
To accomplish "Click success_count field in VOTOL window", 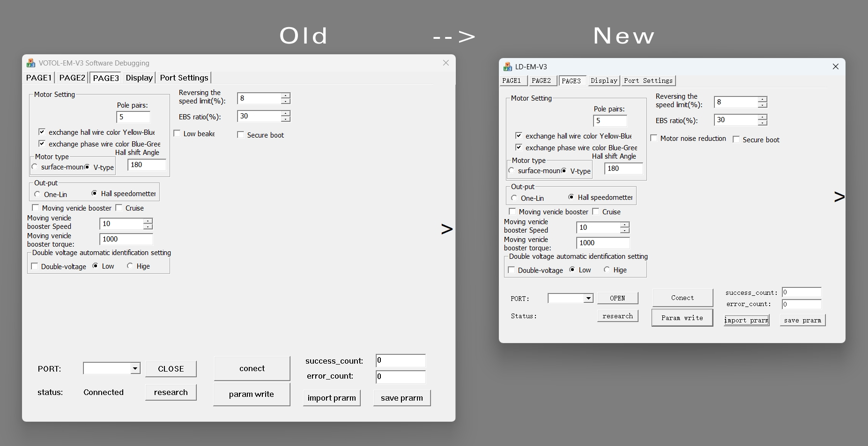I will (401, 360).
